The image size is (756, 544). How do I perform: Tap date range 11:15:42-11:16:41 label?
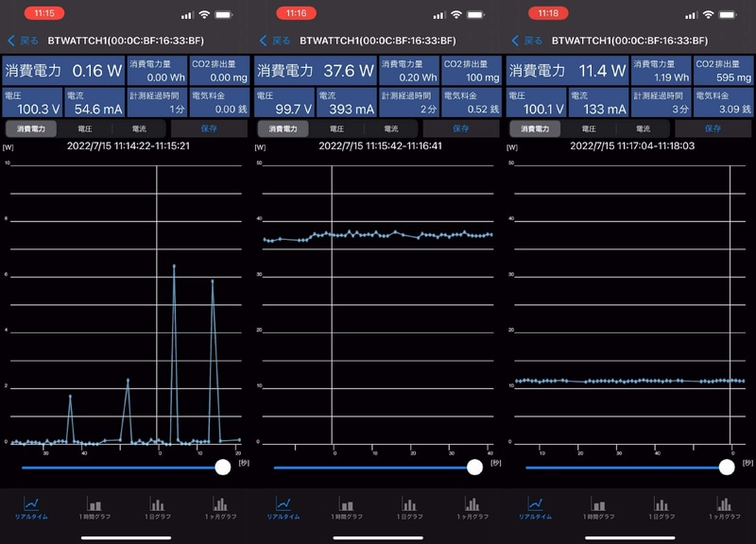(x=381, y=146)
